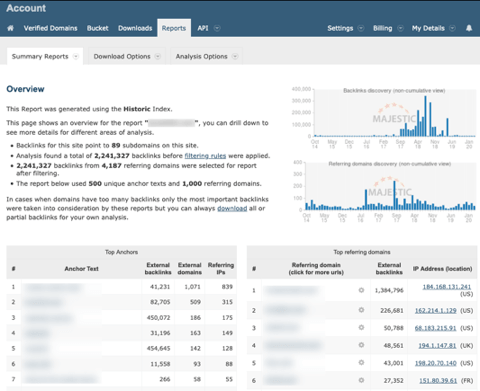Select the 454,645 backlinks cell

click(x=158, y=348)
